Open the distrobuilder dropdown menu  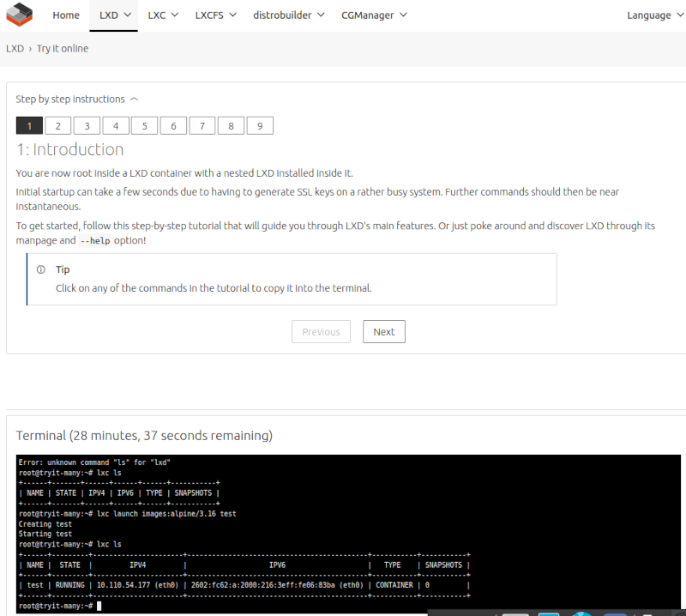289,15
